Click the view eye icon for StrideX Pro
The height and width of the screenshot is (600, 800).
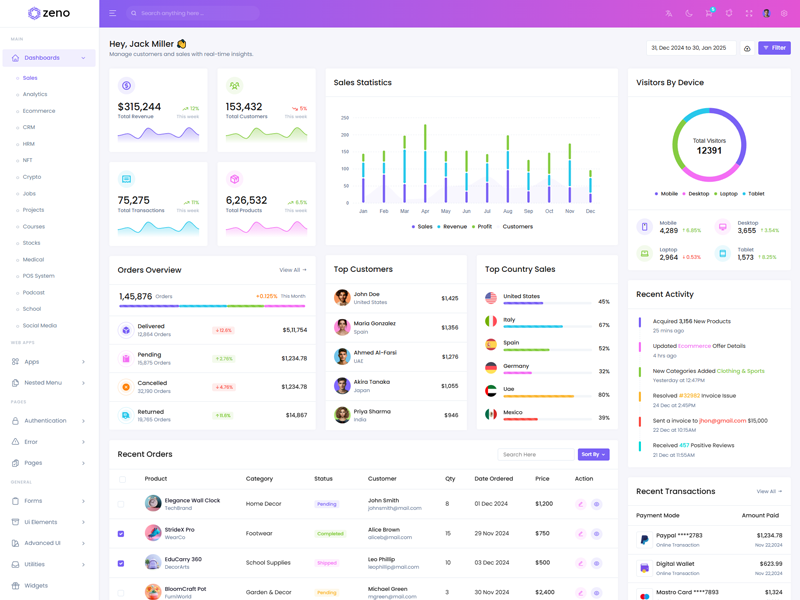point(596,534)
